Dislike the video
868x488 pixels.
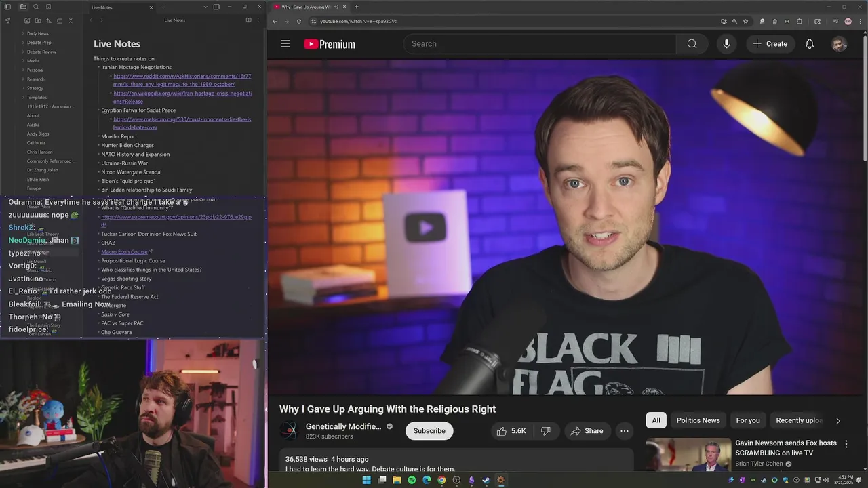(546, 431)
